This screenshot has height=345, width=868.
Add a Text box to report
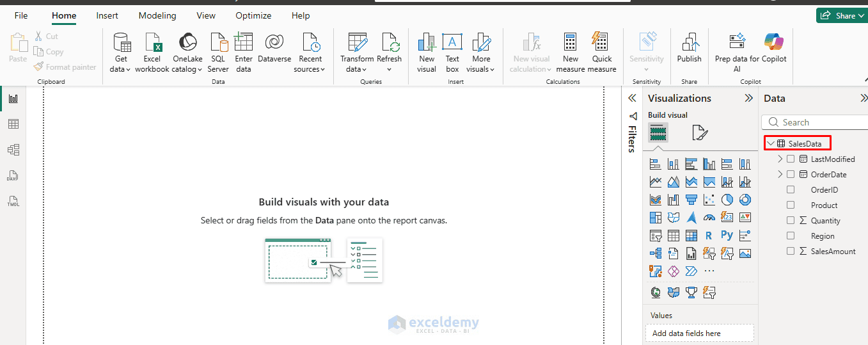pyautogui.click(x=452, y=52)
